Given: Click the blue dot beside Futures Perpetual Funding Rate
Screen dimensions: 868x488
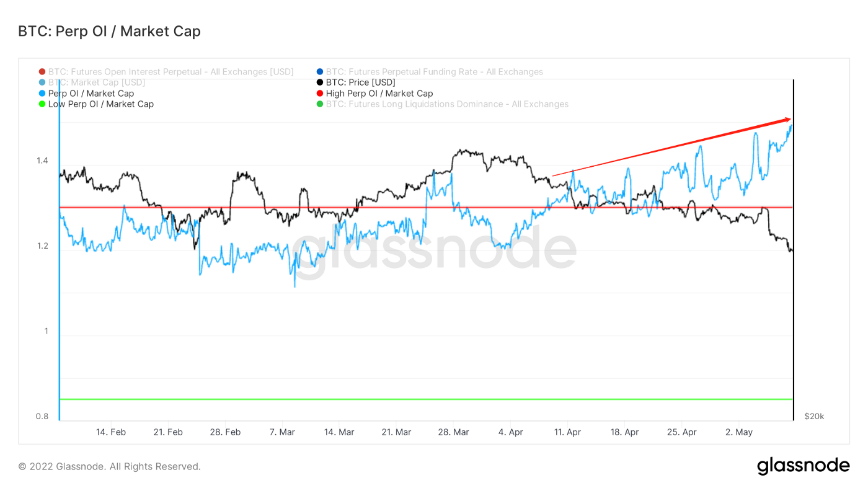Looking at the screenshot, I should (320, 72).
